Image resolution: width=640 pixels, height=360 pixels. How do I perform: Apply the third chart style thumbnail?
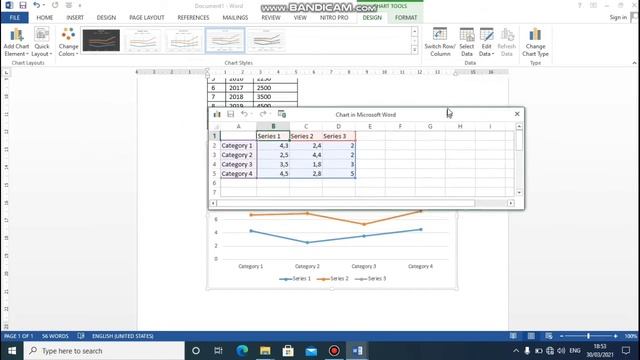pos(184,40)
